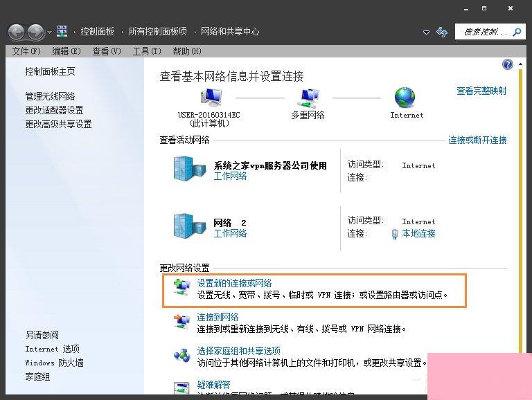
Task: Open 选择家庭组和共享选项 link
Action: (x=238, y=351)
